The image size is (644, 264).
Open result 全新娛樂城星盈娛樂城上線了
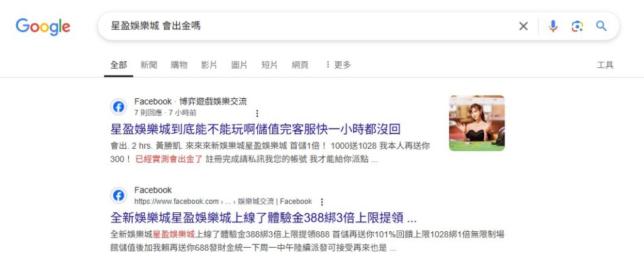pos(264,217)
